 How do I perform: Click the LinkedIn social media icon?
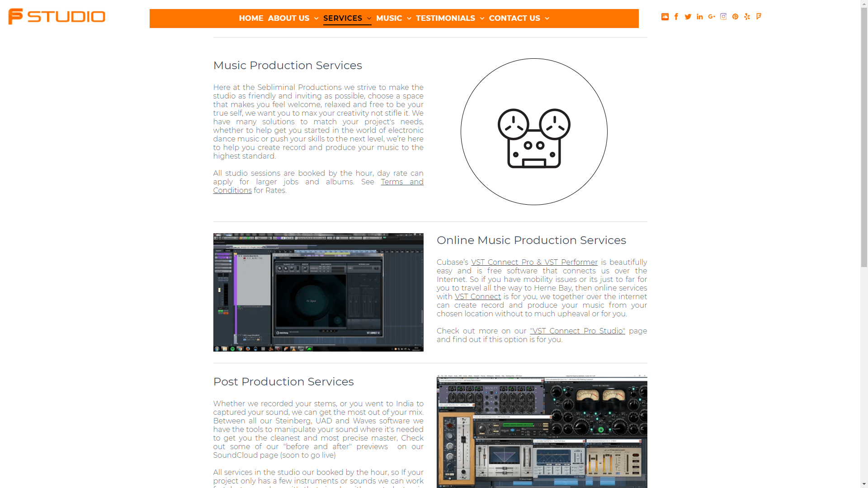(x=700, y=16)
